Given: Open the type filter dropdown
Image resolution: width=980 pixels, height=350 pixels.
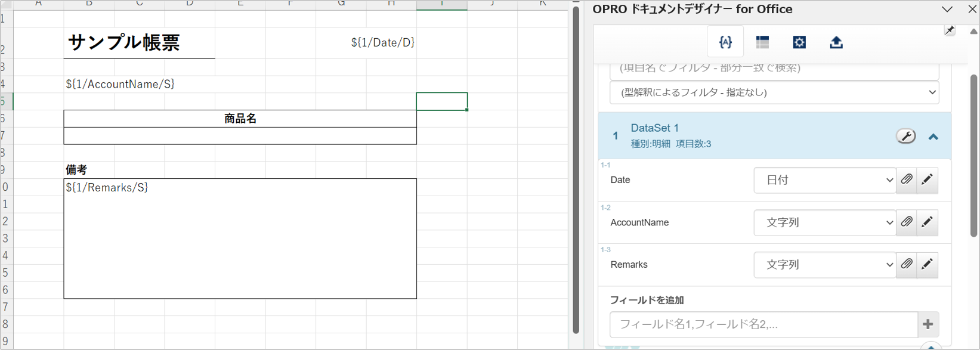Looking at the screenshot, I should tap(774, 92).
